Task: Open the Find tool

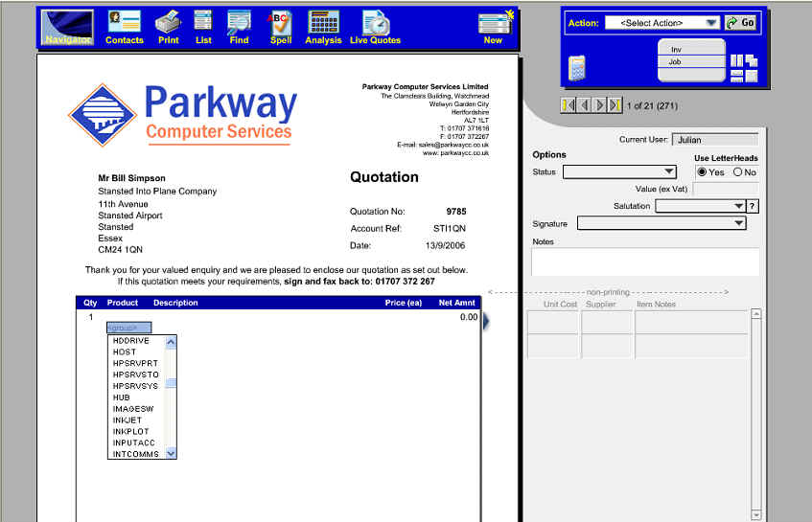Action: (x=239, y=28)
